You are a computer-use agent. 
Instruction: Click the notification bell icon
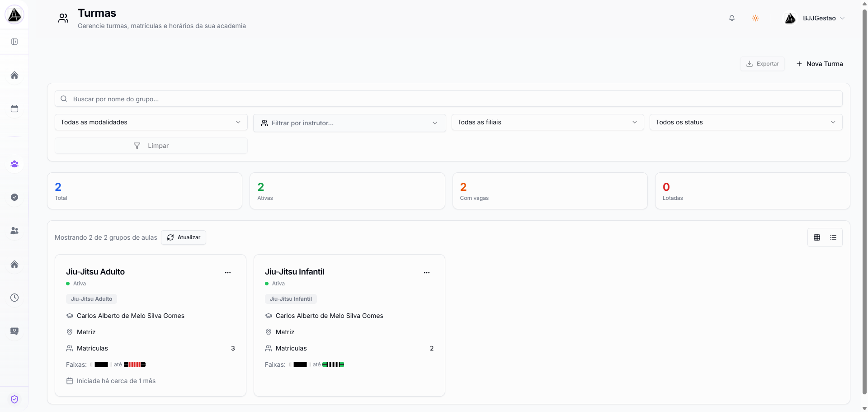click(731, 18)
